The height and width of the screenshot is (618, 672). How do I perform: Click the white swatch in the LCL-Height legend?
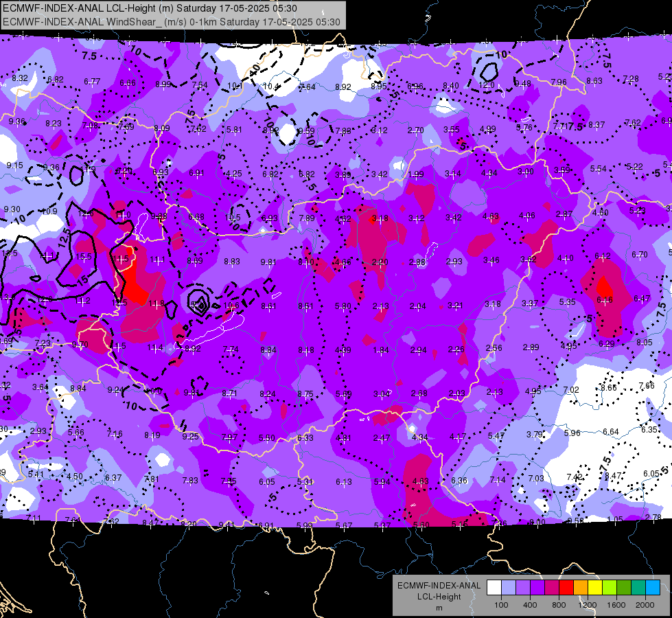pos(494,588)
